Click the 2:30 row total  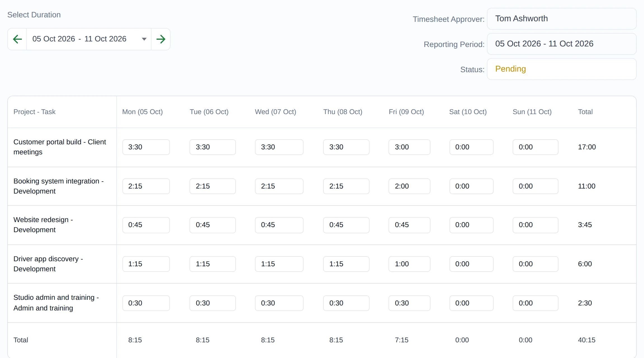(585, 303)
